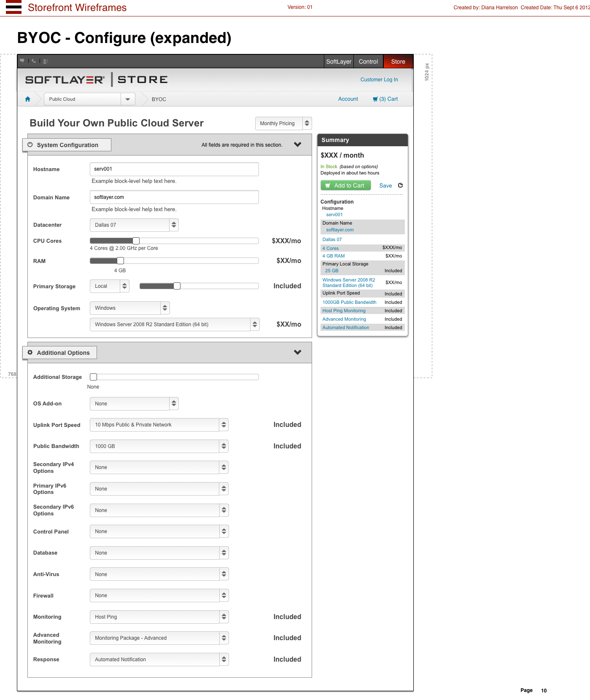The image size is (590, 700).
Task: Open the Secondary IPv6 Options dropdown
Action: pyautogui.click(x=159, y=510)
